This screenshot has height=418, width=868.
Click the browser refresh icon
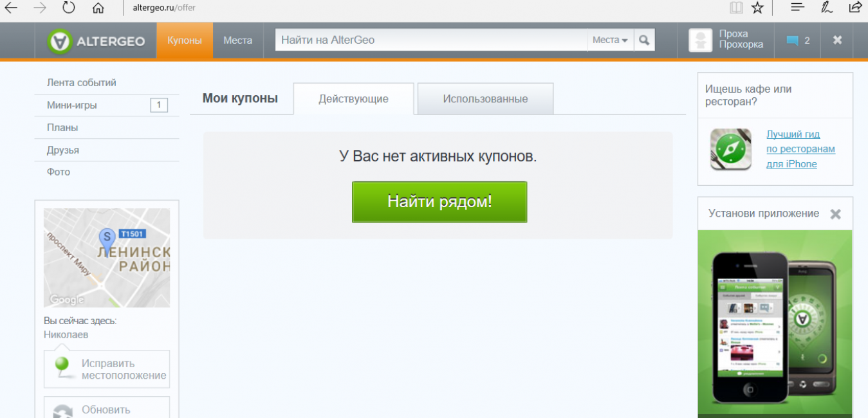click(x=68, y=8)
